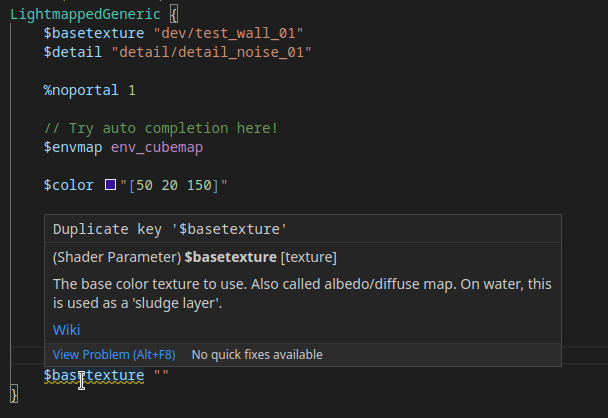Click the LightmappedGeneric shader name
This screenshot has height=418, width=608.
pos(85,14)
